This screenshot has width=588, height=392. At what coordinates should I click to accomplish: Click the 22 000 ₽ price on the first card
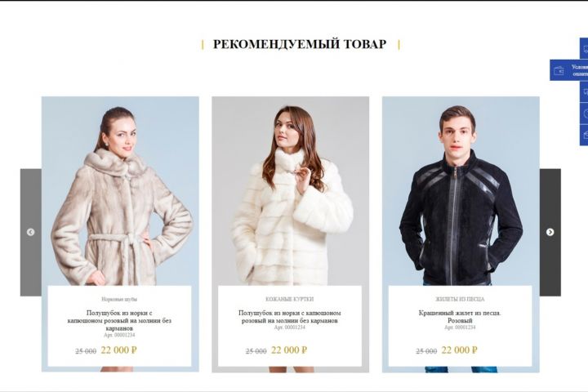119,350
